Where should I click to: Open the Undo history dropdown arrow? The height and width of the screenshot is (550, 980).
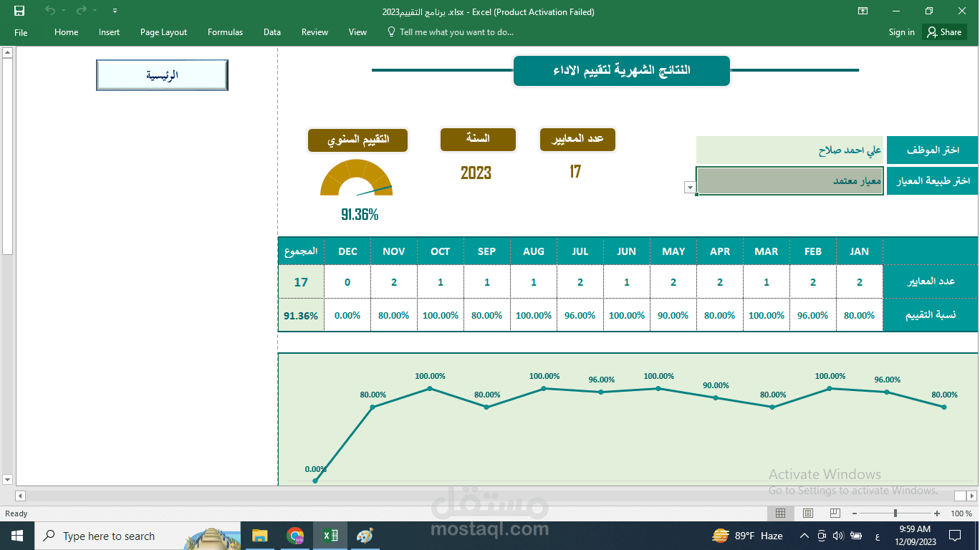[63, 11]
